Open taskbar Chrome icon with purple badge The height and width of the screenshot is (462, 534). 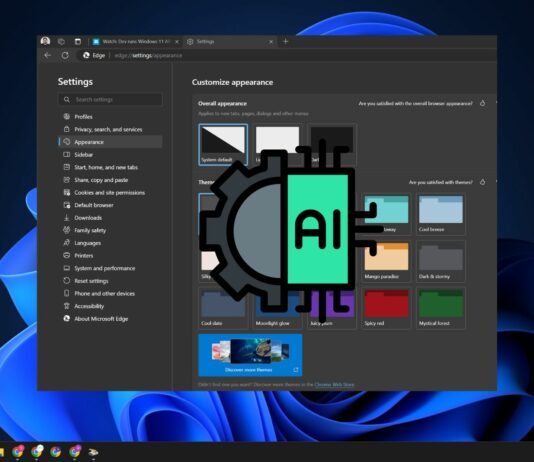pos(75,452)
